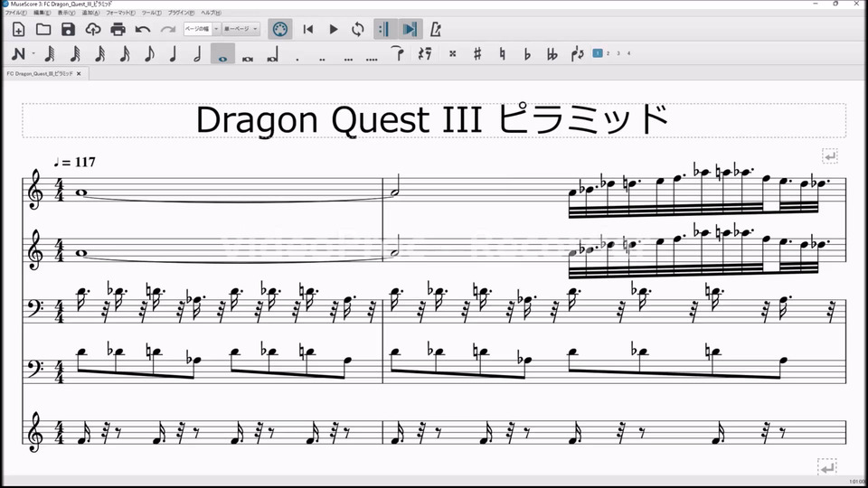Save the score using the floppy disk icon
Image resolution: width=868 pixels, height=488 pixels.
pos(68,29)
